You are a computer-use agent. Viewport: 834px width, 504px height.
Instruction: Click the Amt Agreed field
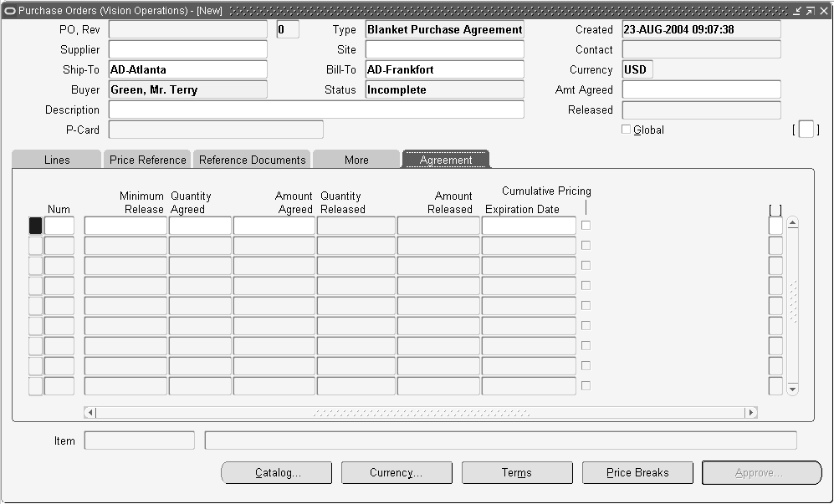pos(702,89)
